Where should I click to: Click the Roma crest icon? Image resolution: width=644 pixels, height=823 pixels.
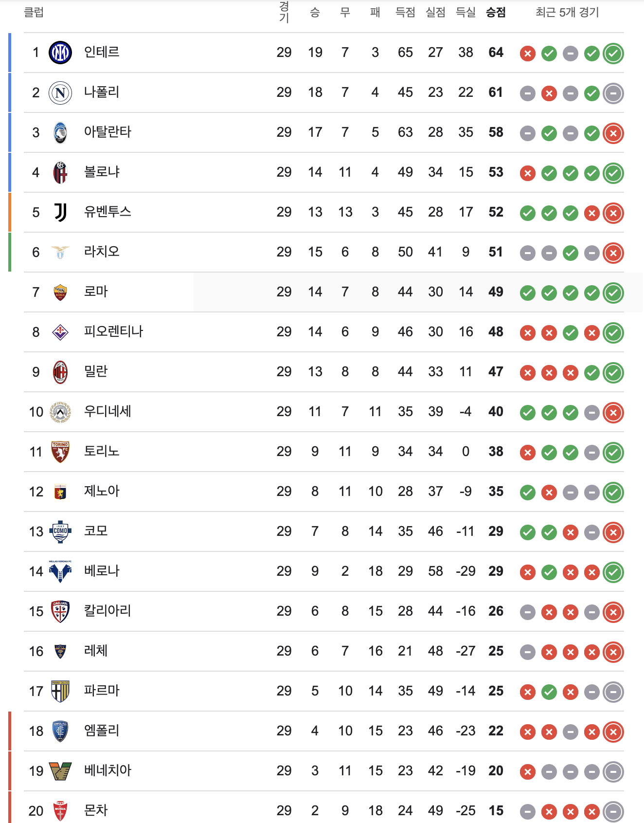coord(60,292)
